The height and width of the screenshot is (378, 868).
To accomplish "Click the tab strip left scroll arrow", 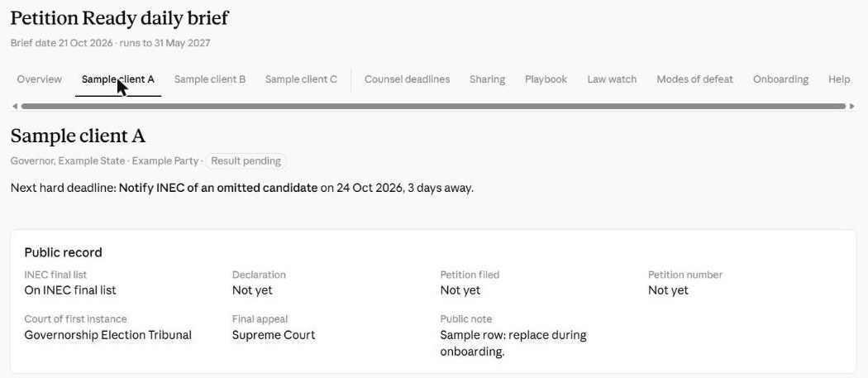I will 14,106.
